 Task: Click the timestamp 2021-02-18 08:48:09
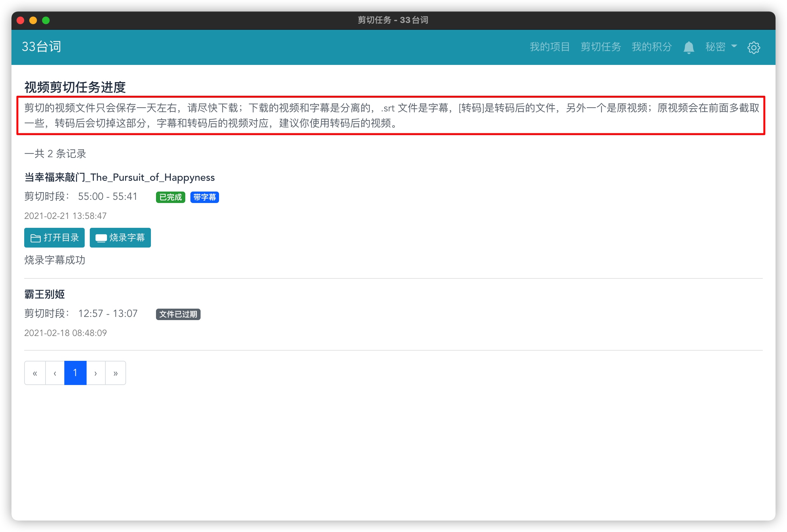click(65, 333)
